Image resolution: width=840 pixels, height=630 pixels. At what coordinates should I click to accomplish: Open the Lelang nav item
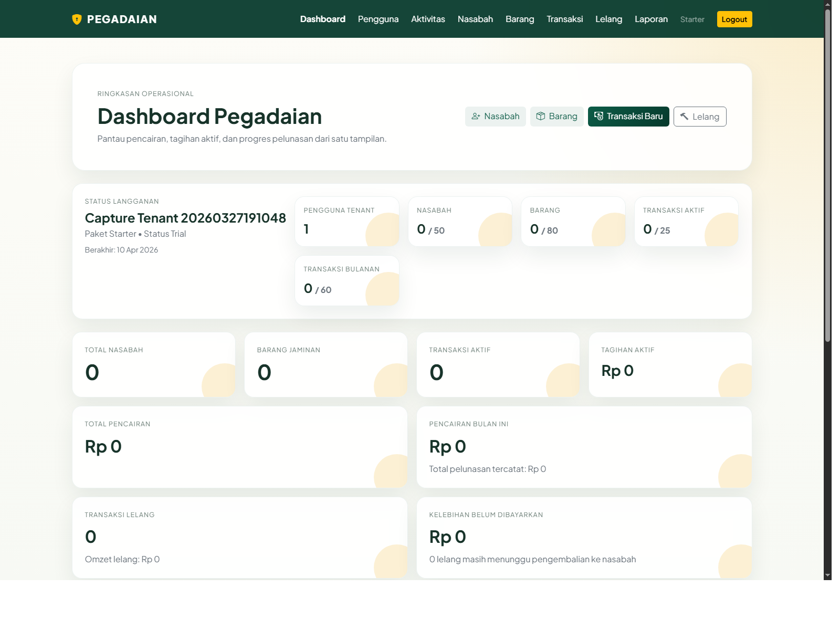608,19
